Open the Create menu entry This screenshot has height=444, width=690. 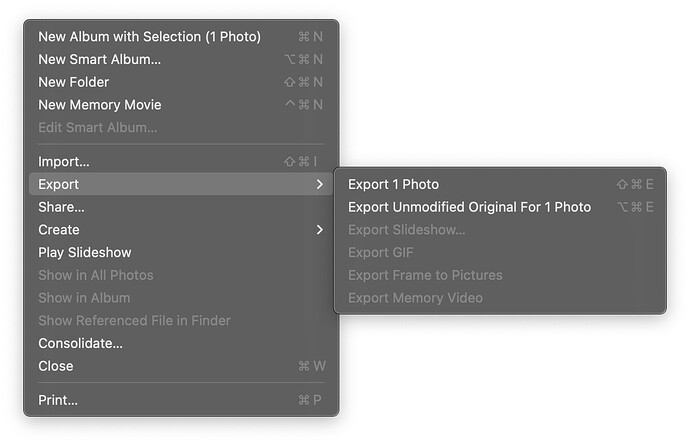click(59, 230)
